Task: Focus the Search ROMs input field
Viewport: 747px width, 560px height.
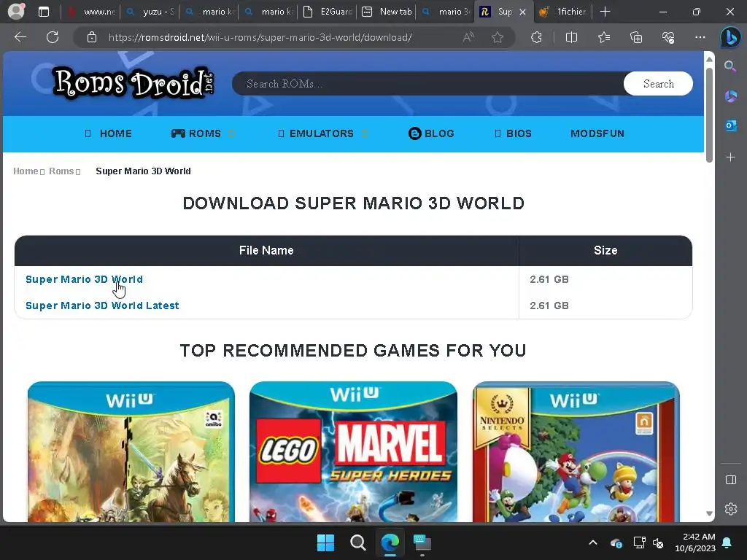Action: (427, 84)
